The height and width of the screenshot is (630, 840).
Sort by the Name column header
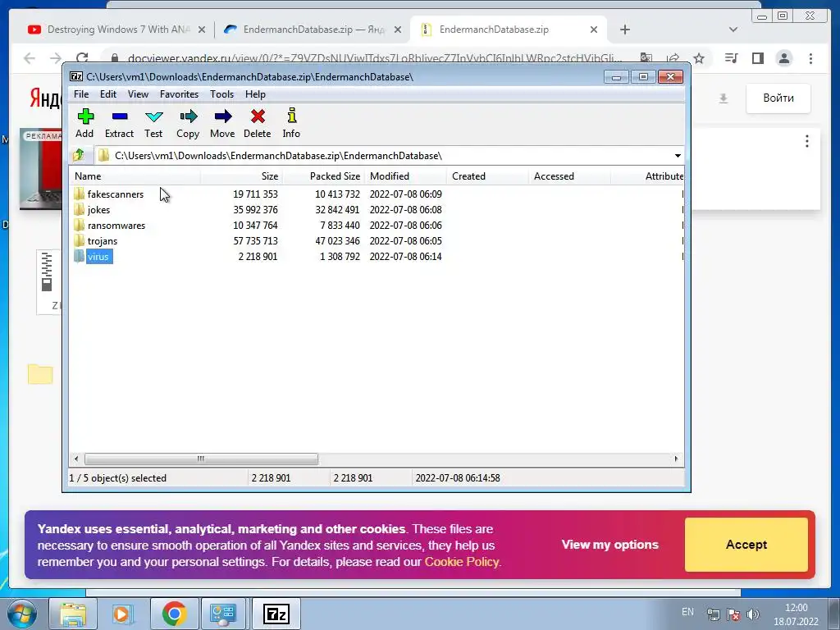point(135,176)
